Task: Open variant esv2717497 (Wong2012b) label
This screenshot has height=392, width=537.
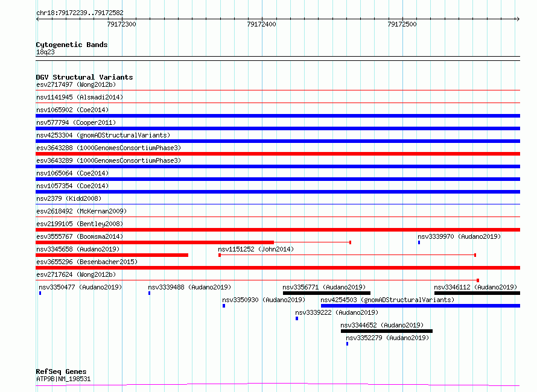Action: [76, 84]
